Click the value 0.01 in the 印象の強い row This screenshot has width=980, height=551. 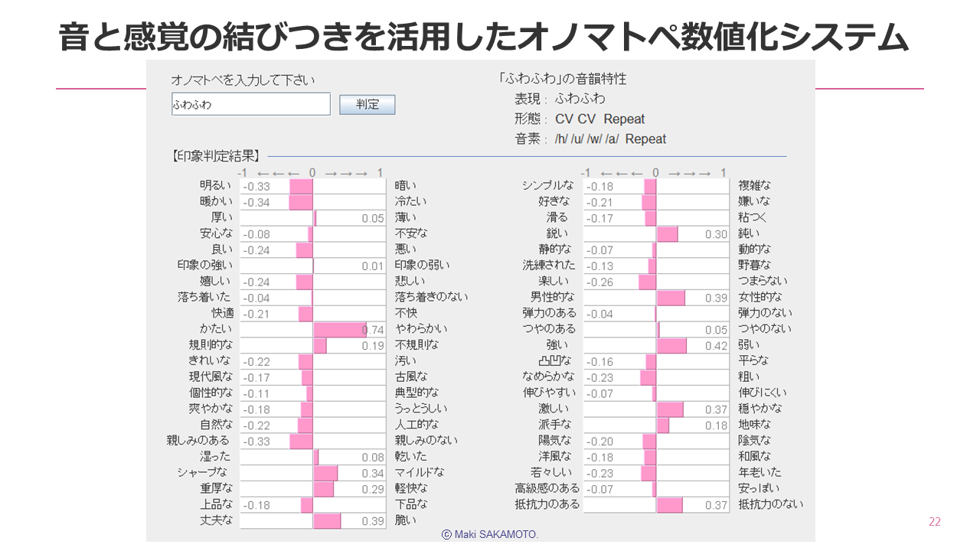tap(372, 266)
